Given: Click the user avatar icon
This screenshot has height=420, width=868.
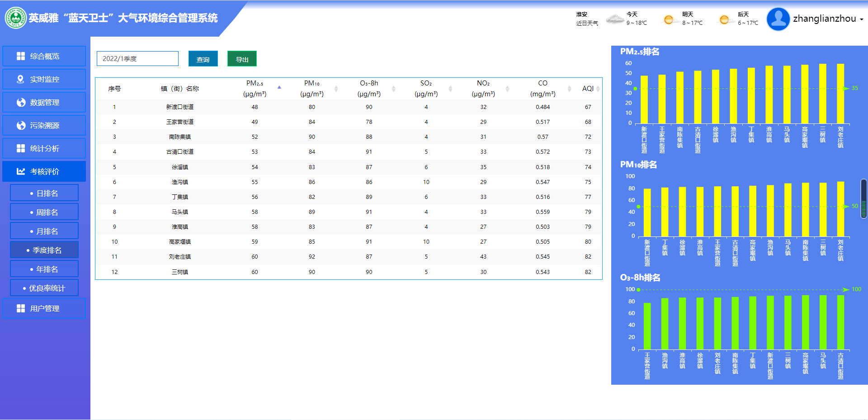Looking at the screenshot, I should [x=778, y=19].
